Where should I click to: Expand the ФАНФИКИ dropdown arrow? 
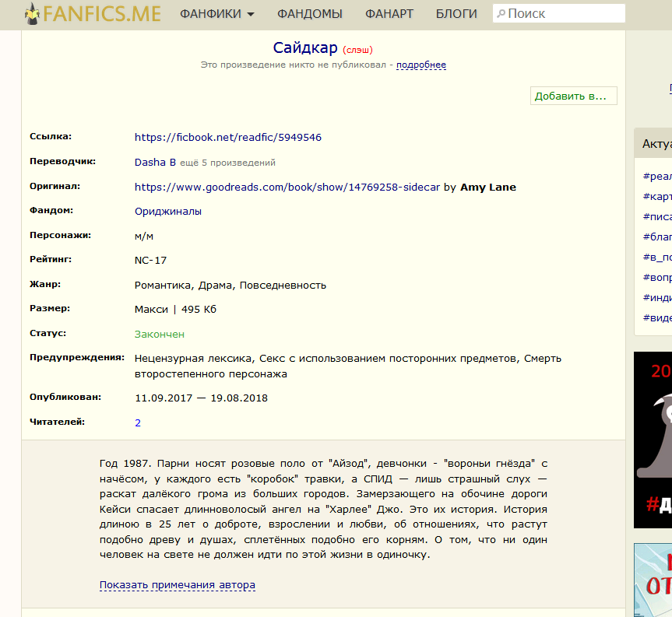(x=251, y=15)
